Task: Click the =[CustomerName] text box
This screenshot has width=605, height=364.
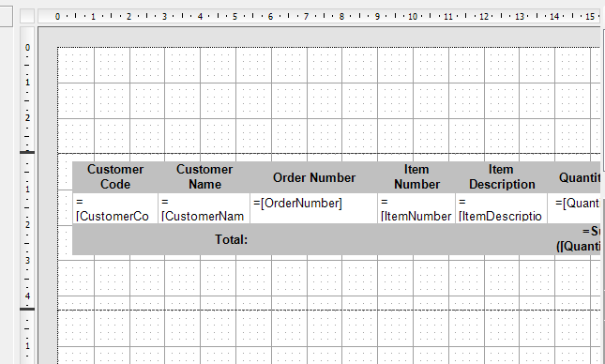Action: (204, 208)
